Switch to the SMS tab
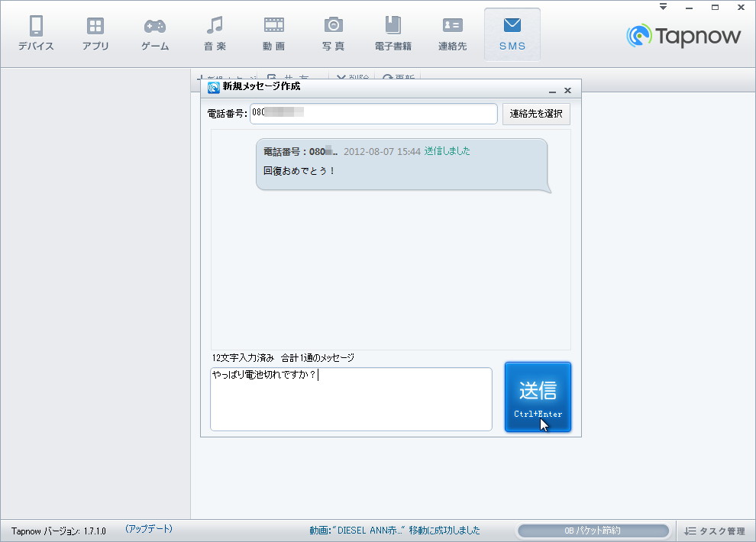 512,33
